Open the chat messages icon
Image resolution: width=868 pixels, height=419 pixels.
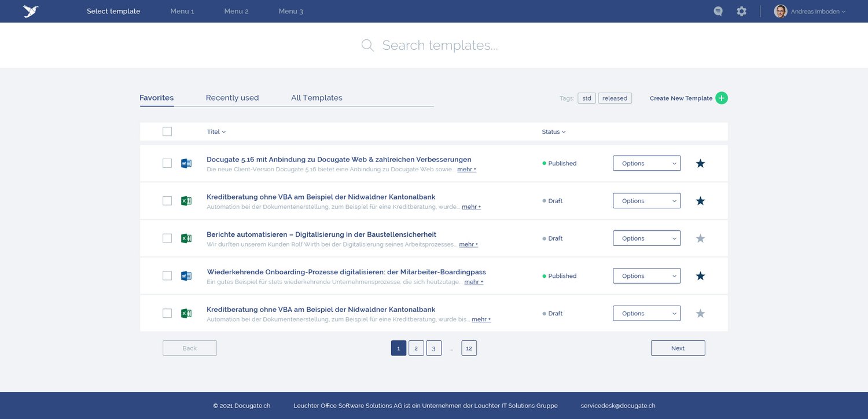pos(718,11)
